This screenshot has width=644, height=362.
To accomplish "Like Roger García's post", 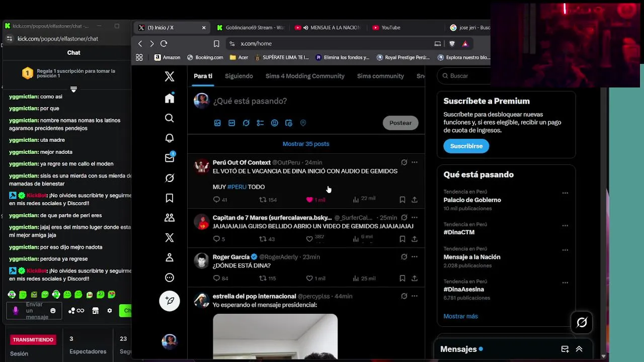I will pyautogui.click(x=309, y=278).
